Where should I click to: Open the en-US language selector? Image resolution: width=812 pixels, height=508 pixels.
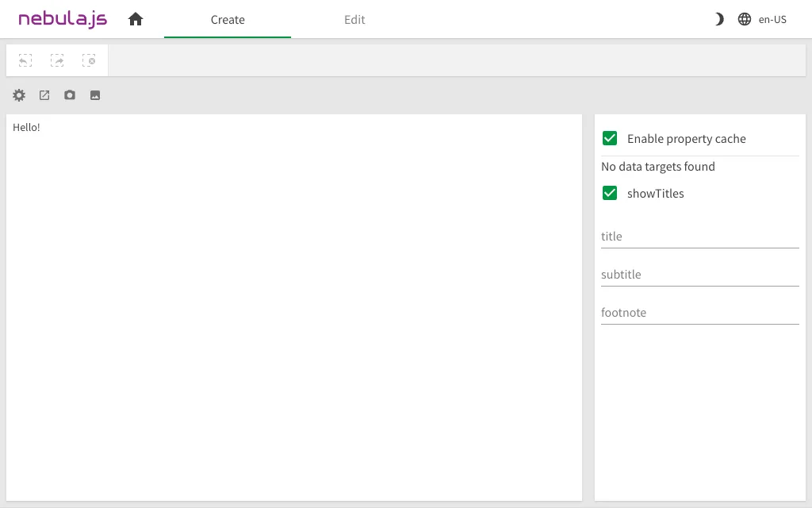coord(772,20)
